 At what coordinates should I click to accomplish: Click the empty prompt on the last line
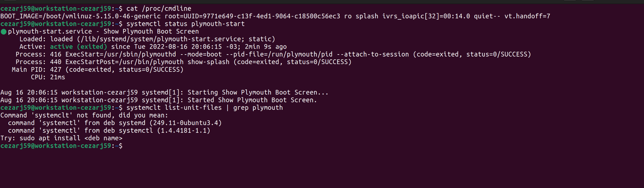[61, 146]
